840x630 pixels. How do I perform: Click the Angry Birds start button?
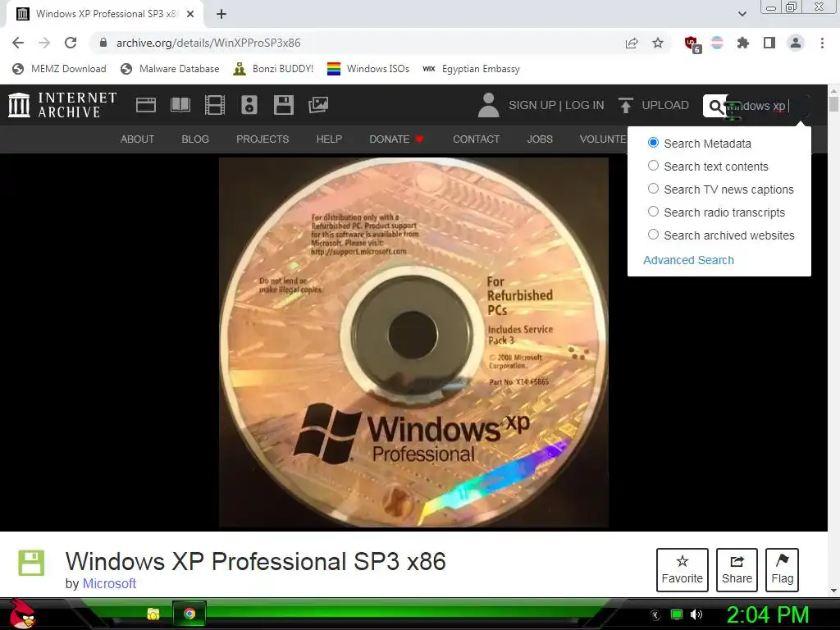(21, 614)
